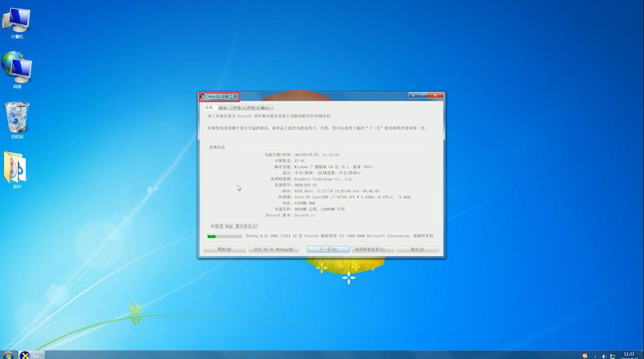The width and height of the screenshot is (644, 359).
Task: Open the volume speaker tray icon
Action: point(604,356)
